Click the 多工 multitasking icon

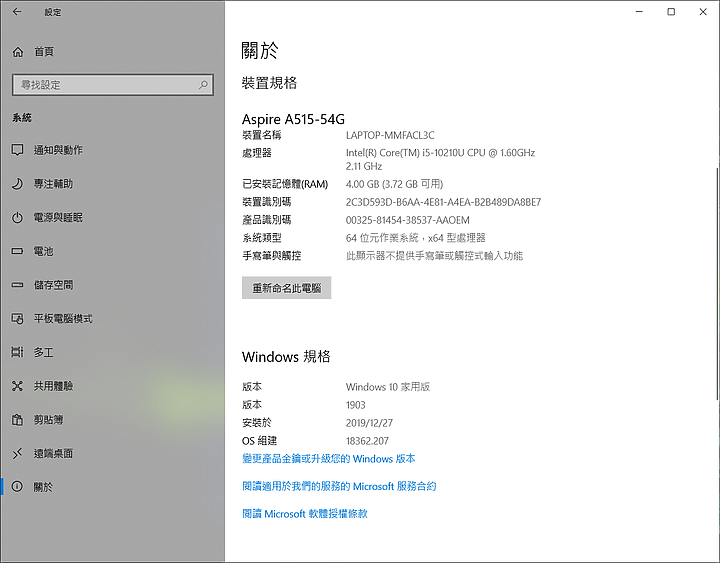click(x=17, y=352)
